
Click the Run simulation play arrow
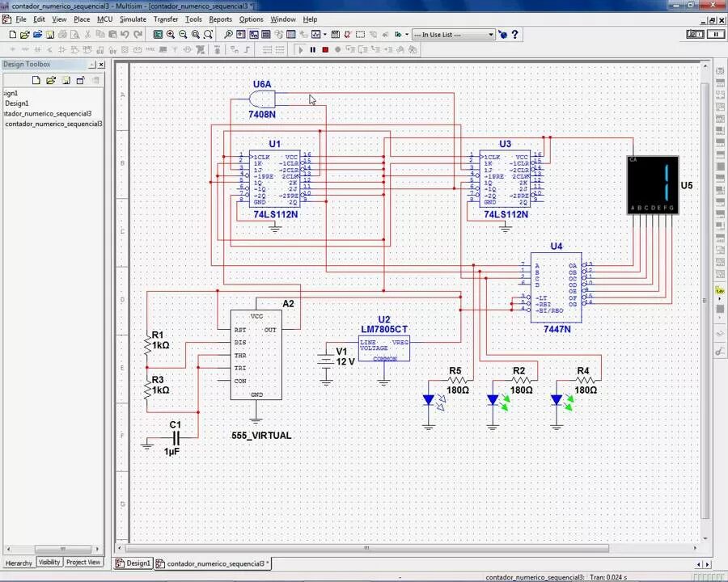coord(300,49)
